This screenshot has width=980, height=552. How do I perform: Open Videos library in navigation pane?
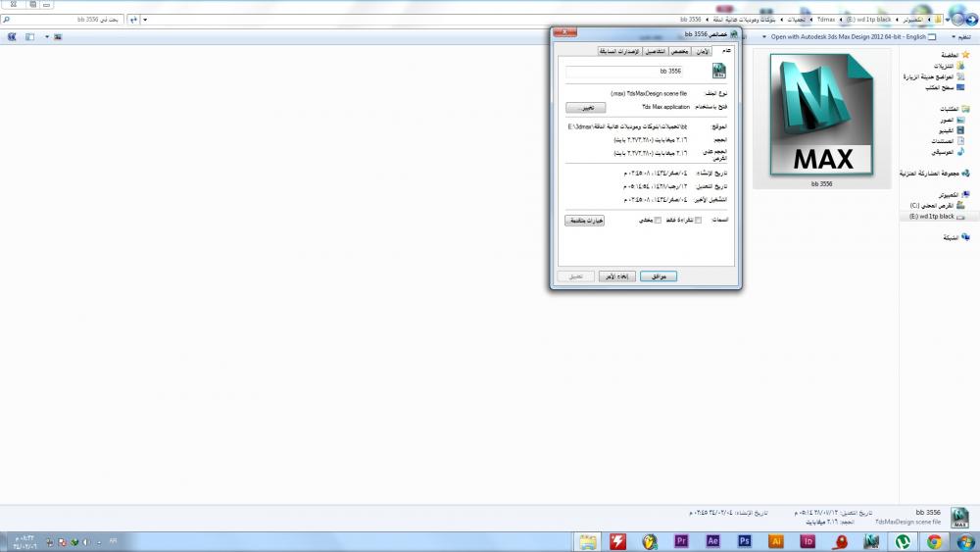(x=952, y=130)
